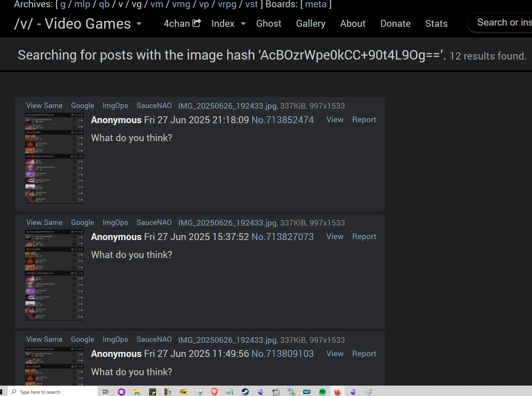Report post No.713852474
532x396 pixels.
tap(364, 120)
